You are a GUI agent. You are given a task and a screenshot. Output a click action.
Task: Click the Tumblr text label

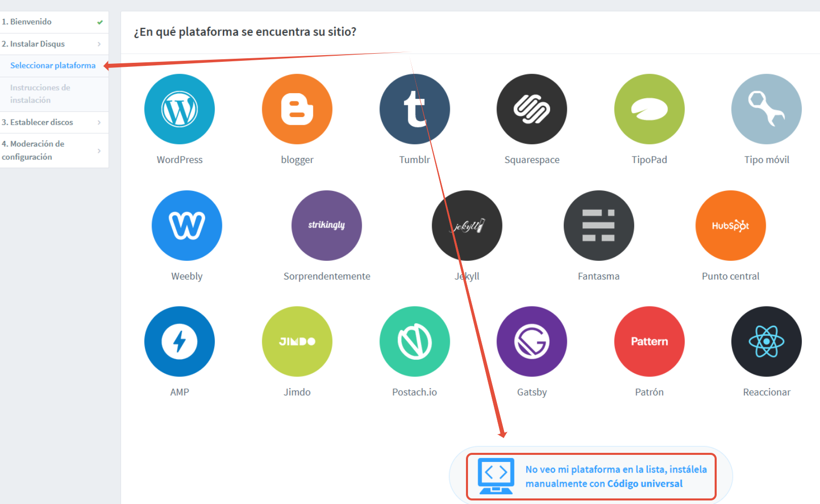point(414,160)
